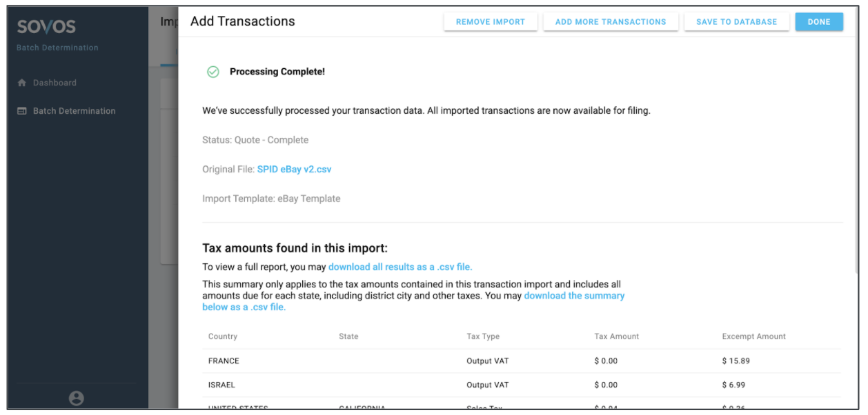This screenshot has width=868, height=415.
Task: Download all results as a .csv file
Action: [x=400, y=267]
